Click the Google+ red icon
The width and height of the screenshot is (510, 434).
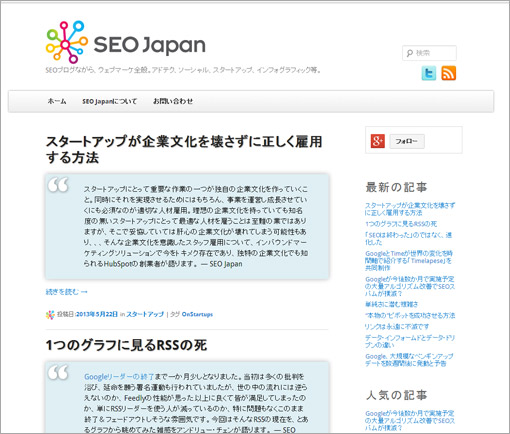pyautogui.click(x=378, y=141)
